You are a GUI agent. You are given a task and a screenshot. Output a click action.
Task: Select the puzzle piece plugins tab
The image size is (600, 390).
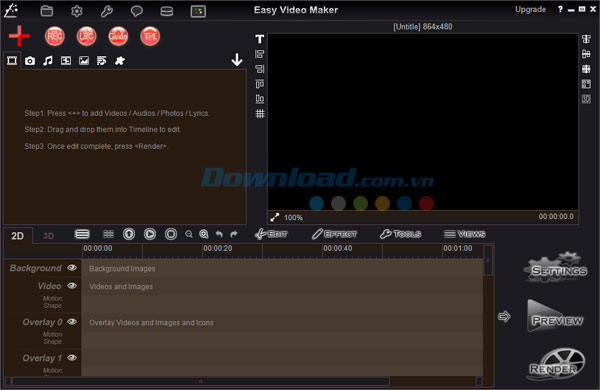click(120, 60)
